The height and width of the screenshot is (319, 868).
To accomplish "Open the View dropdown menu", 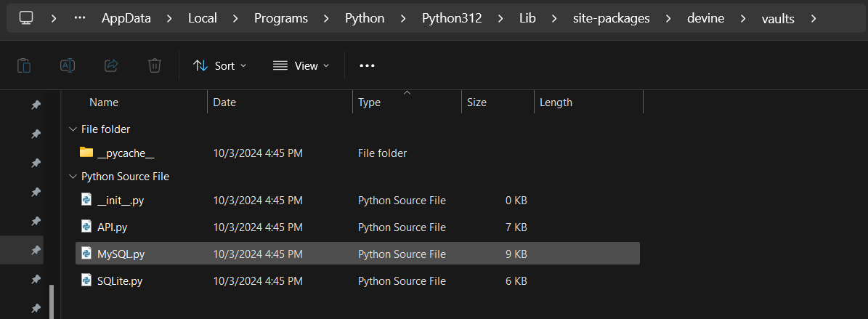I will pyautogui.click(x=301, y=65).
